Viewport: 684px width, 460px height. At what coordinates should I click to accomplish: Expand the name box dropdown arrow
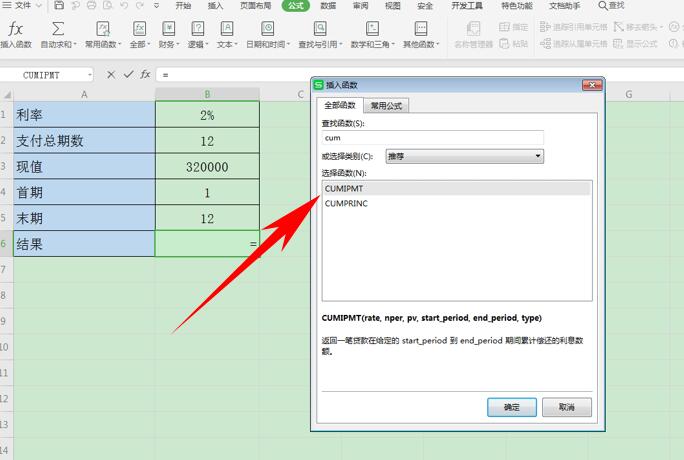[89, 75]
